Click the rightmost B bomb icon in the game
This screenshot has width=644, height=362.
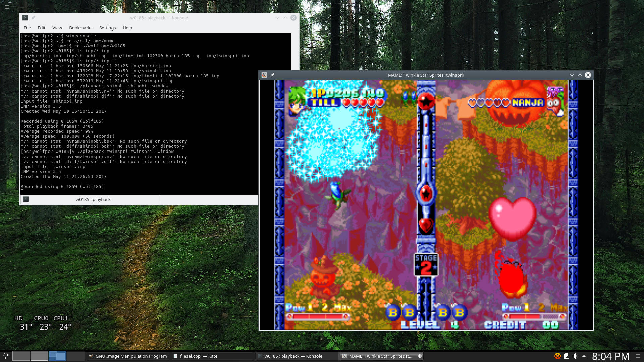click(x=460, y=313)
